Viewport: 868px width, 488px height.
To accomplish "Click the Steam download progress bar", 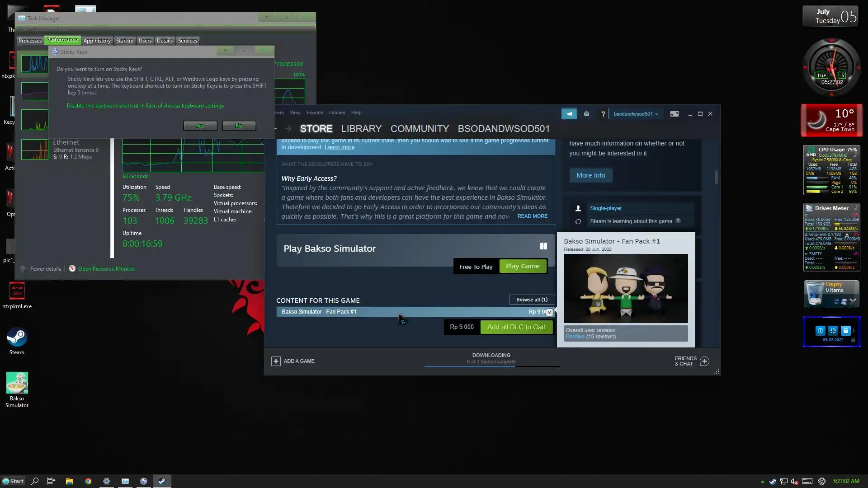I will [492, 366].
